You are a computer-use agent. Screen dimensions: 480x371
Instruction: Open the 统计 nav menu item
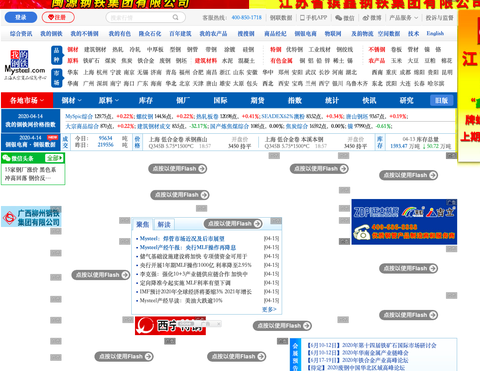tap(332, 100)
